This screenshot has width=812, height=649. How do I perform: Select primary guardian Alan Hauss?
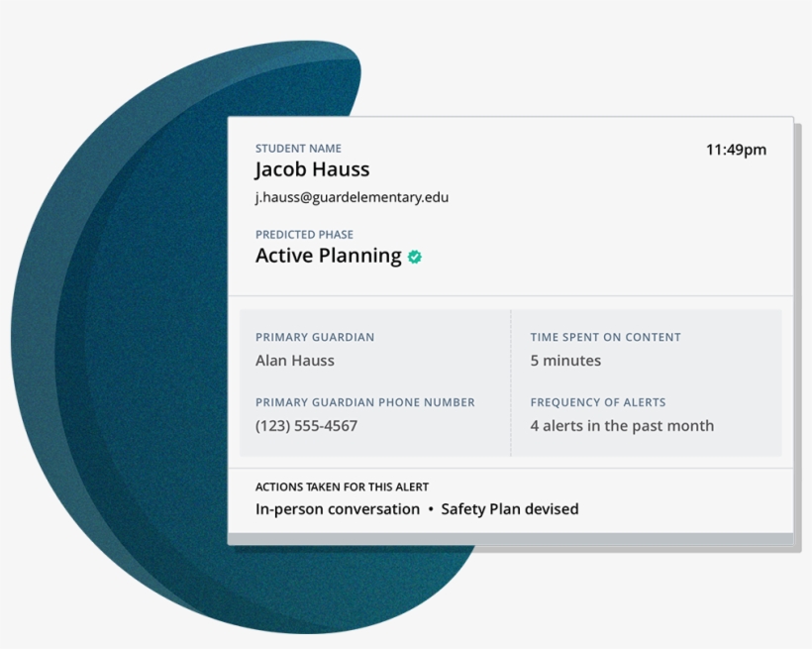[294, 361]
